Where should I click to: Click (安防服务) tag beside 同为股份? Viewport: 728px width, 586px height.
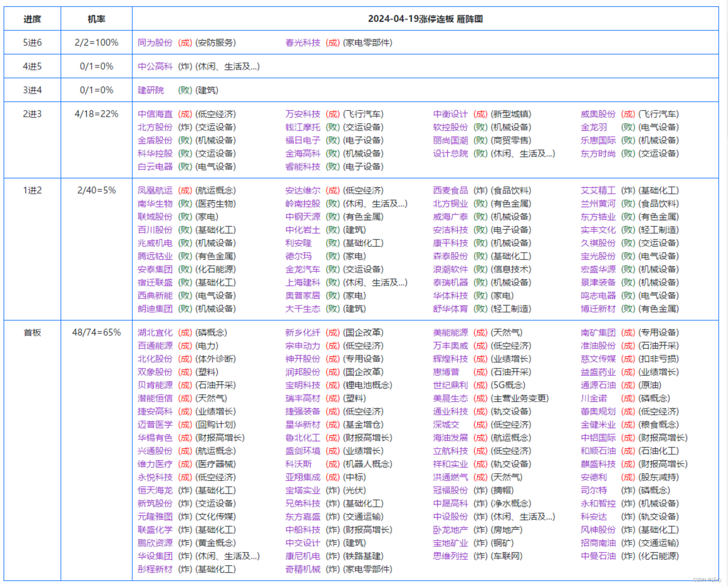pyautogui.click(x=216, y=43)
